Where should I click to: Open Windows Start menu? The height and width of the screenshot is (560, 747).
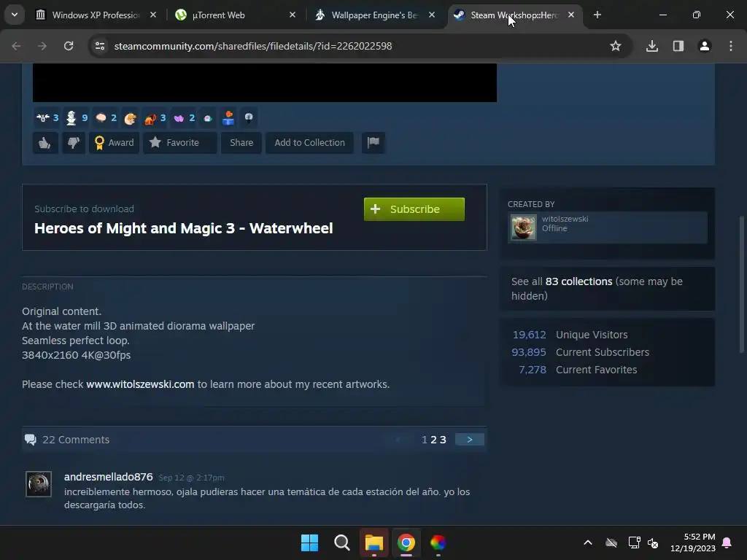tap(309, 542)
